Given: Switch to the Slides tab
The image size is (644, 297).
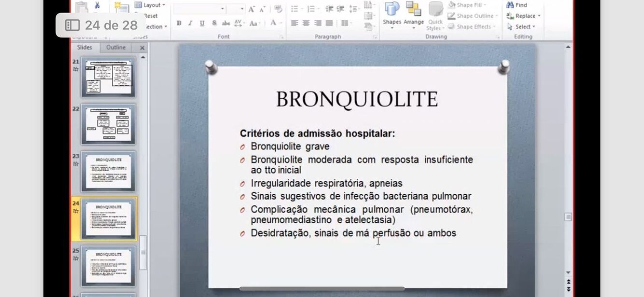Looking at the screenshot, I should [84, 47].
